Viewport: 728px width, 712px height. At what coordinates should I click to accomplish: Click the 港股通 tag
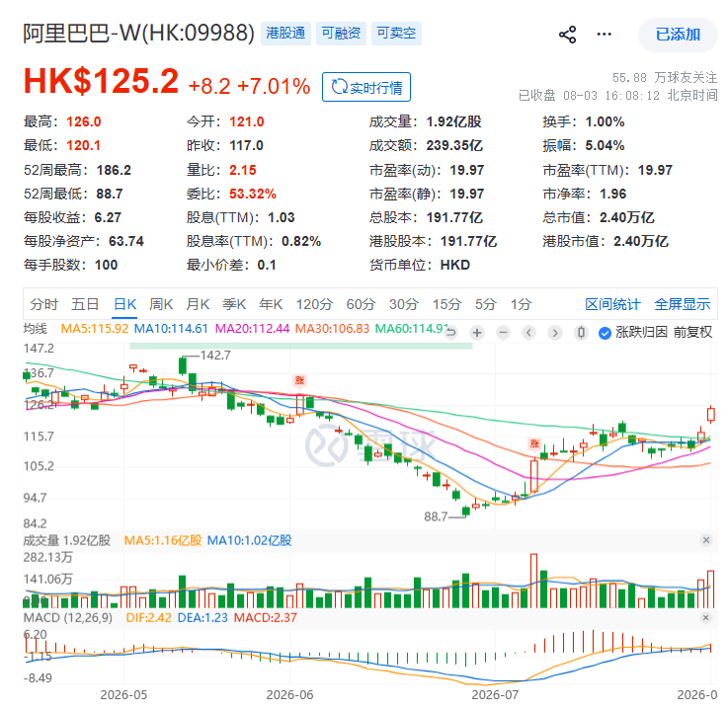pos(285,33)
